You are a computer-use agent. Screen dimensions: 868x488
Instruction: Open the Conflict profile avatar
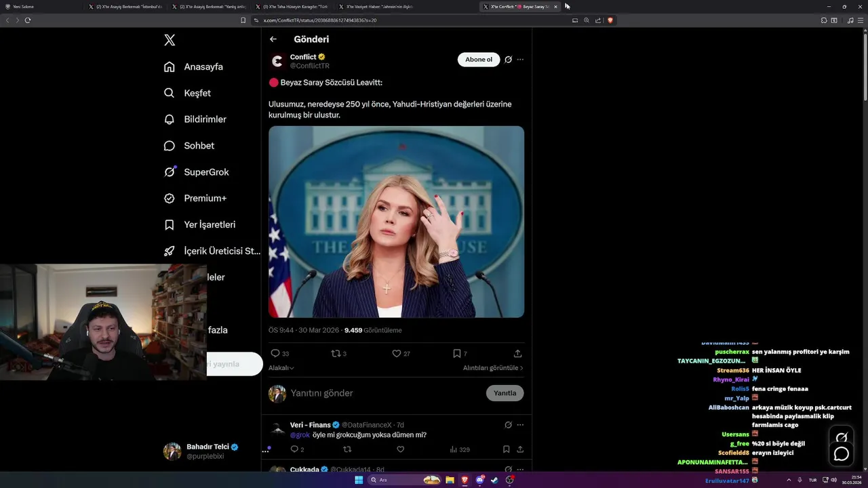277,62
